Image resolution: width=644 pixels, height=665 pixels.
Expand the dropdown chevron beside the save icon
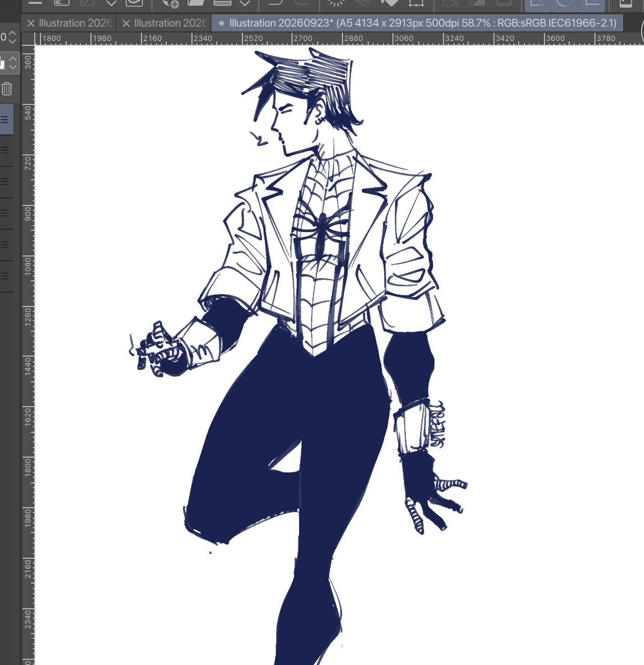click(245, 3)
